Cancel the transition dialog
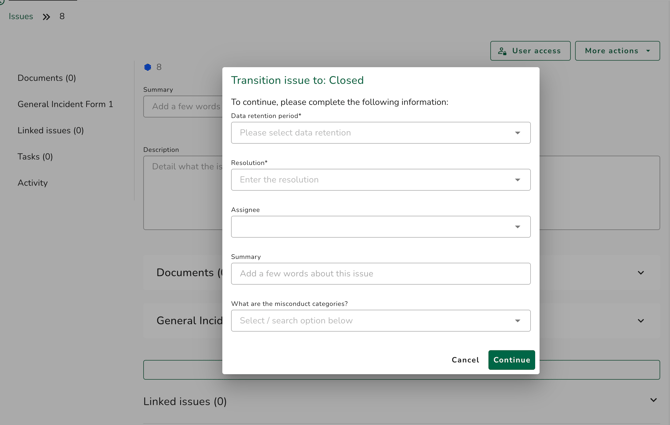 coord(465,360)
